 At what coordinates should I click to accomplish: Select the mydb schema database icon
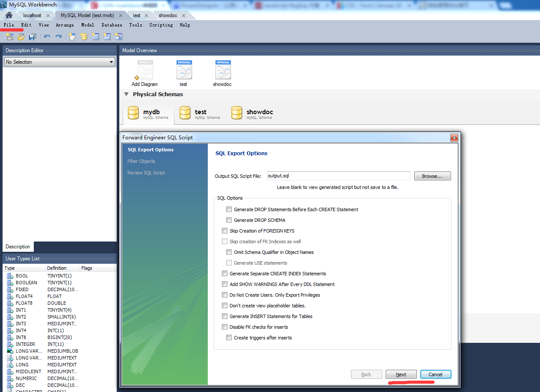[x=133, y=113]
